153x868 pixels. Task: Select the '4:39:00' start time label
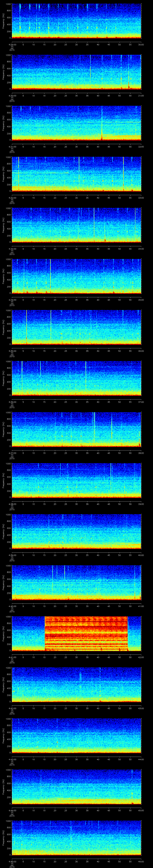12,555
